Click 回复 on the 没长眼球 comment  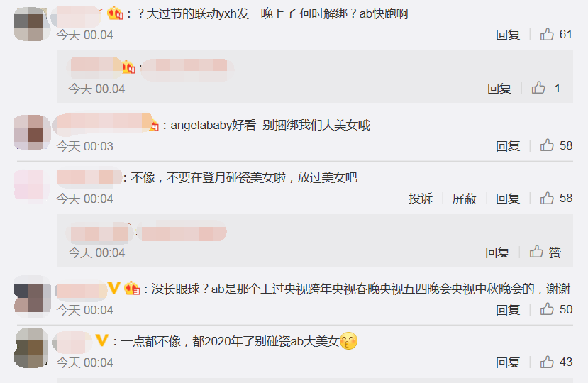[508, 310]
